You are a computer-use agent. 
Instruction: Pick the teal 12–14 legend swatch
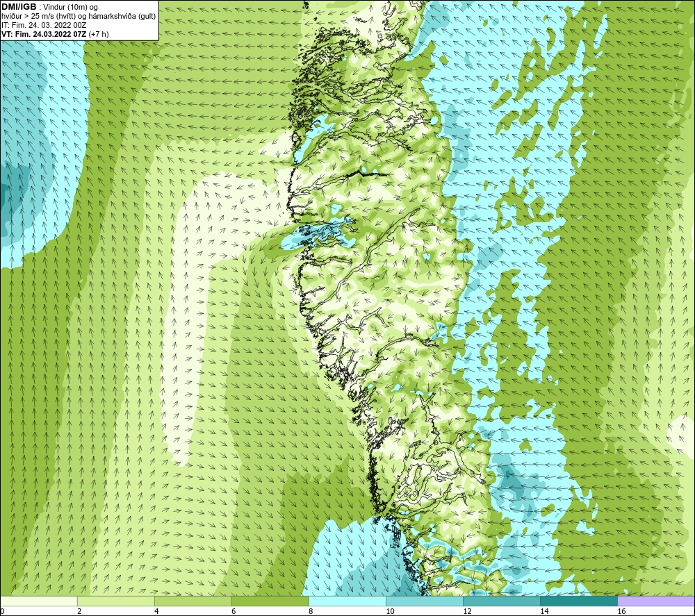[502, 601]
